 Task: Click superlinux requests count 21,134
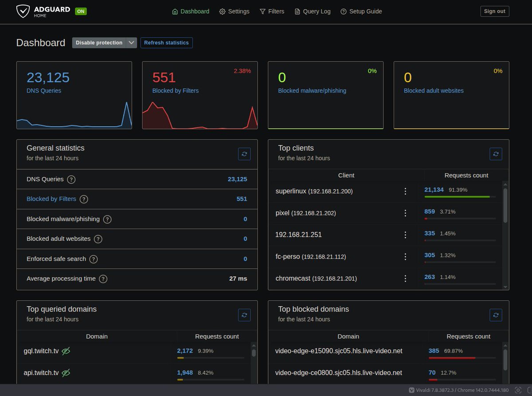[x=434, y=189]
